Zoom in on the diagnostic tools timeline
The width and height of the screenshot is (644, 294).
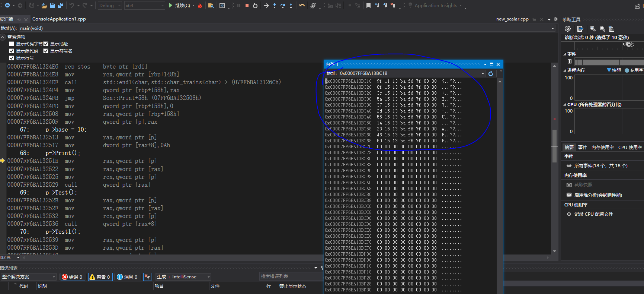tap(593, 29)
